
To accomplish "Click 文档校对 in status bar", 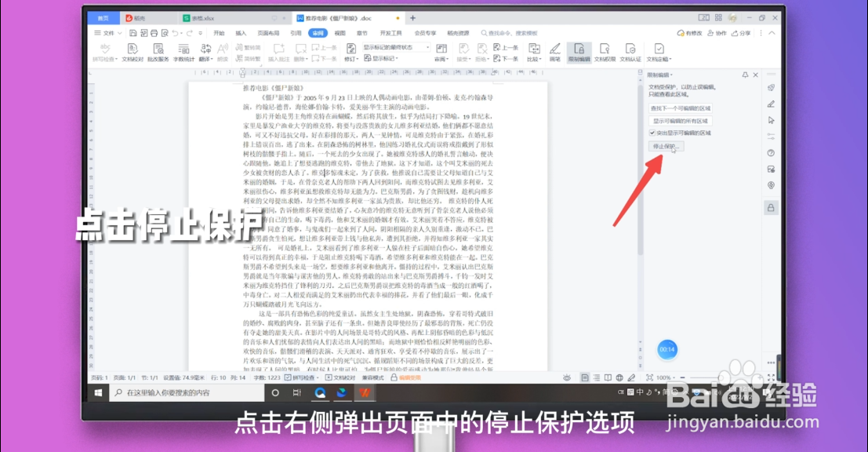I will [340, 377].
